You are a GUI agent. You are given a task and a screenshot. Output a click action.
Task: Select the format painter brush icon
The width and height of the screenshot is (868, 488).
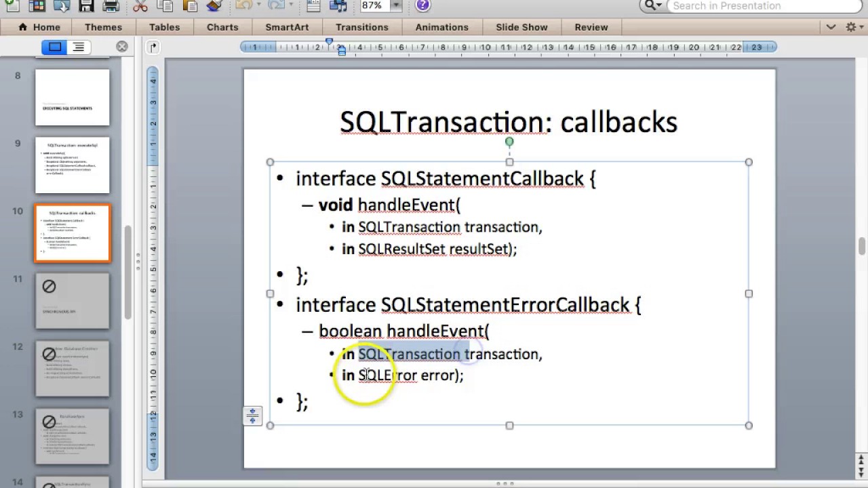click(214, 5)
